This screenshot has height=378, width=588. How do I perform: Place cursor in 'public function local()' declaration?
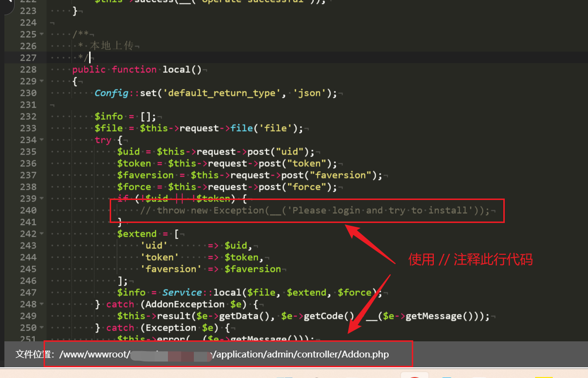(137, 69)
